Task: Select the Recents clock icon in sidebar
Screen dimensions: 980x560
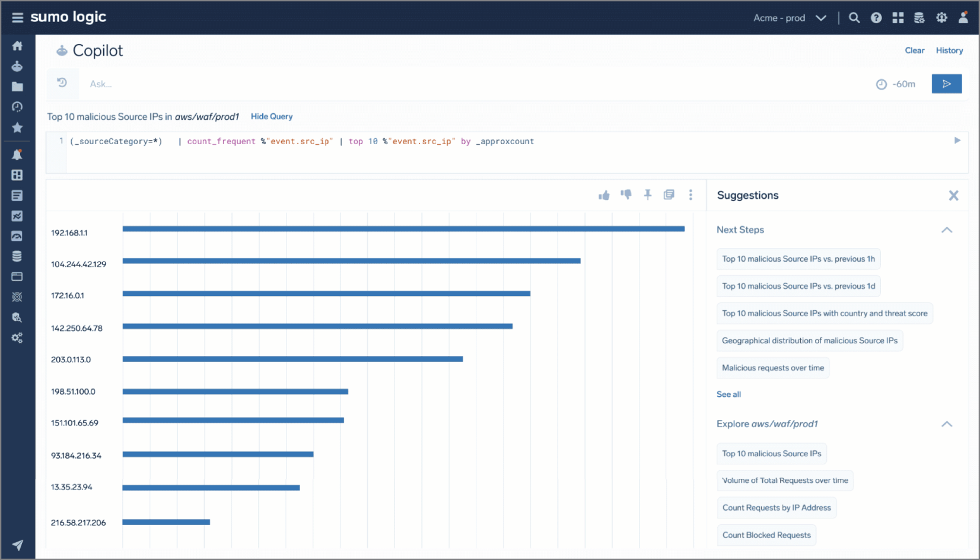Action: coord(17,107)
